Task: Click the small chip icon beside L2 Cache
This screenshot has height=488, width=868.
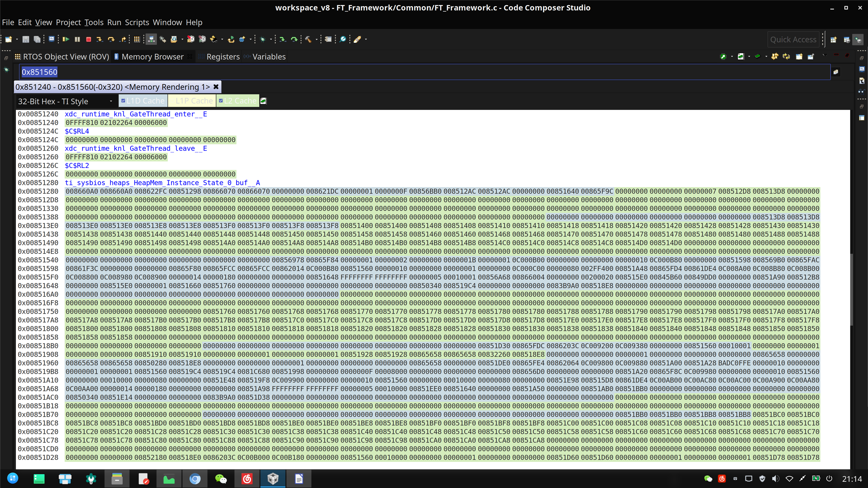Action: [263, 101]
